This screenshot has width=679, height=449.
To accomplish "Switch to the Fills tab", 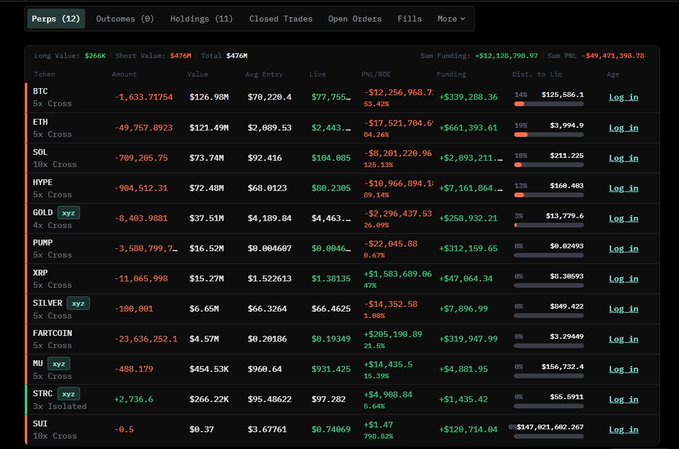I will (x=409, y=19).
